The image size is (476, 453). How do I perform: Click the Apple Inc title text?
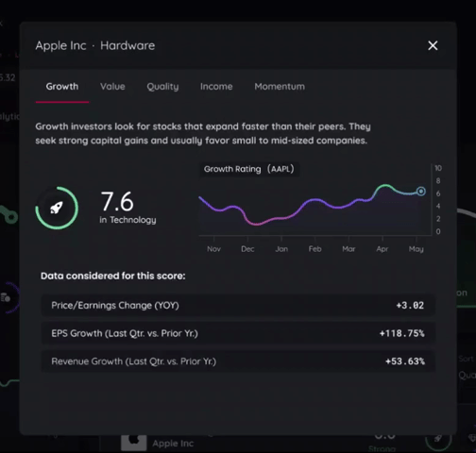pos(60,45)
